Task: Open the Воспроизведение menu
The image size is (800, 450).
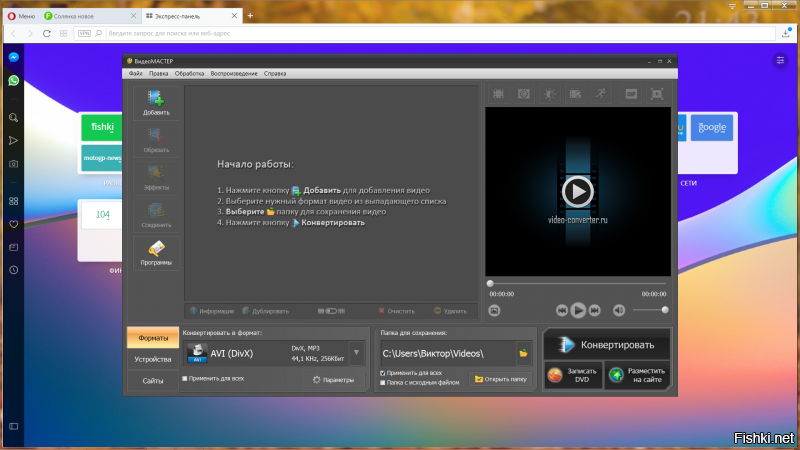Action: pos(231,74)
